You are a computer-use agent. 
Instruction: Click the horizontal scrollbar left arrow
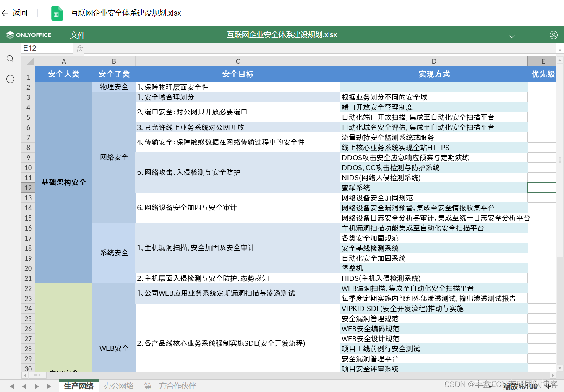pos(25,375)
